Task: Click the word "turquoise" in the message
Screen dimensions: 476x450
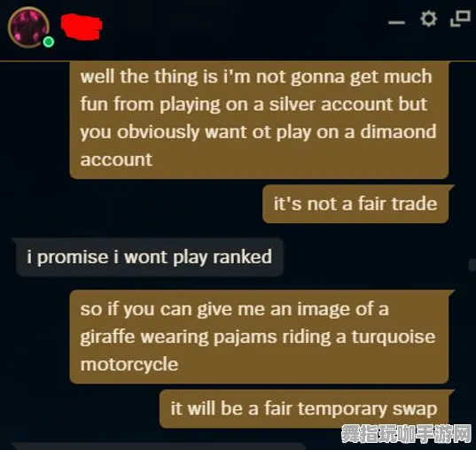Action: [394, 337]
